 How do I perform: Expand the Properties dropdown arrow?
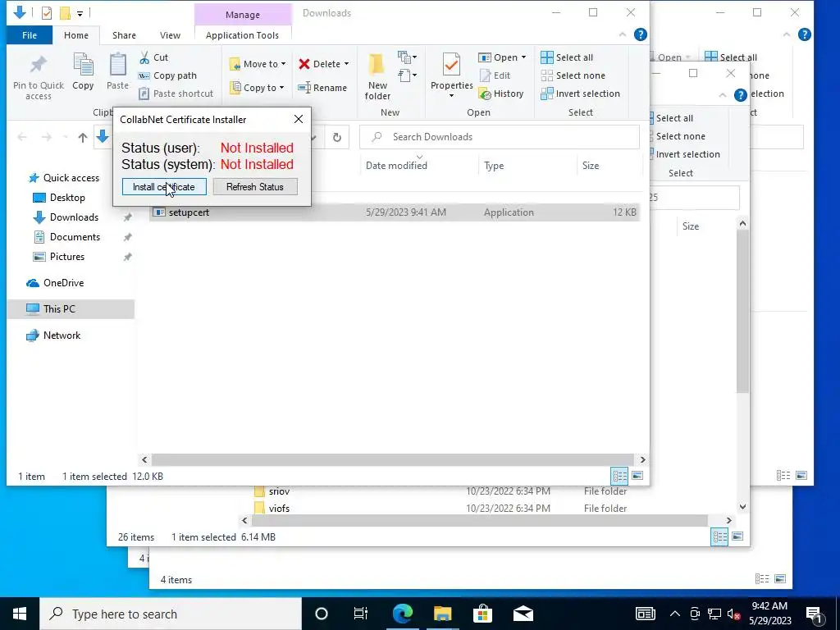pos(451,96)
